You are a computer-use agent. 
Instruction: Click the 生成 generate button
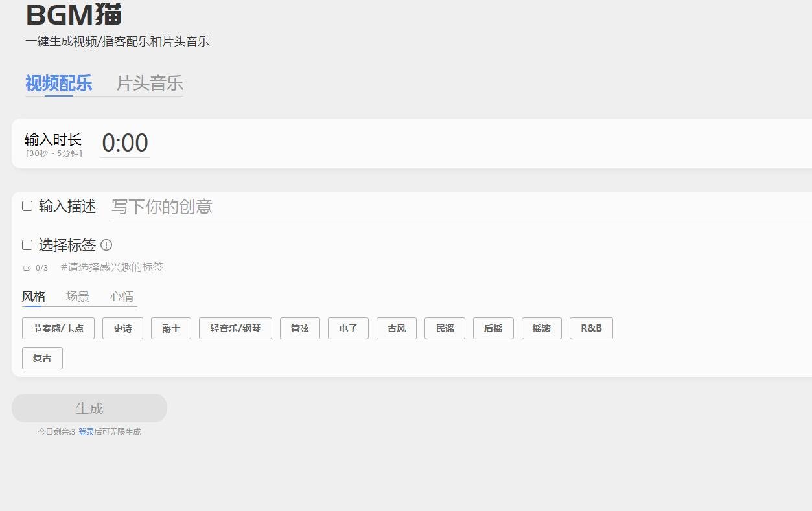89,408
